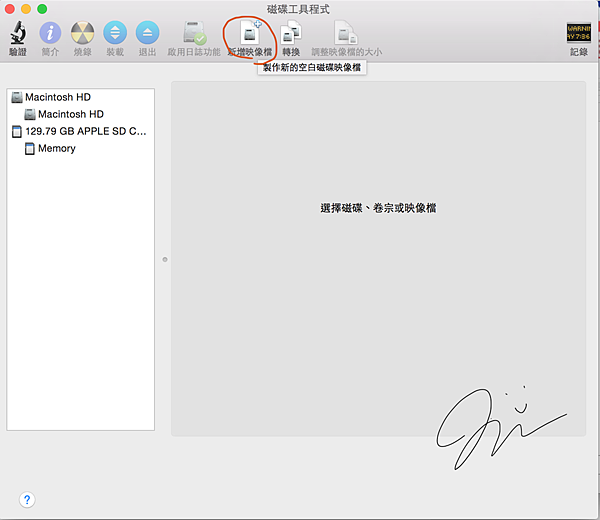Click 調整映像檔的大小 (Resize Image) icon
600x520 pixels.
tap(346, 33)
